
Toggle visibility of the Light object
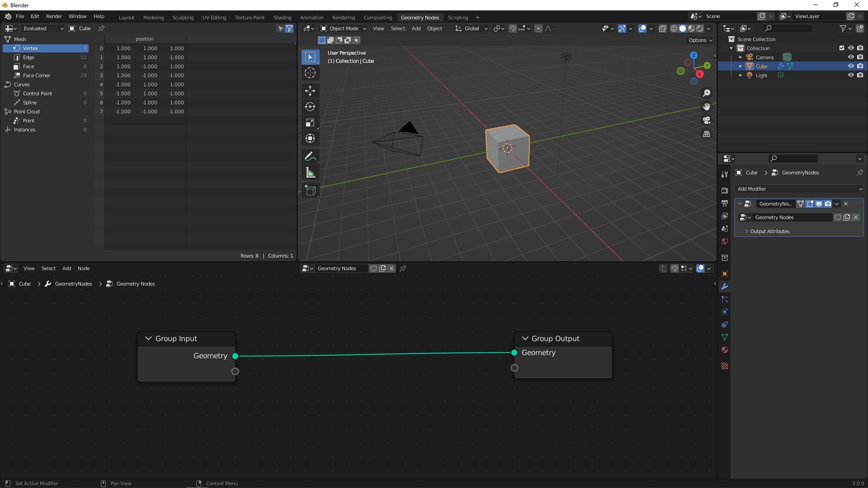point(851,75)
